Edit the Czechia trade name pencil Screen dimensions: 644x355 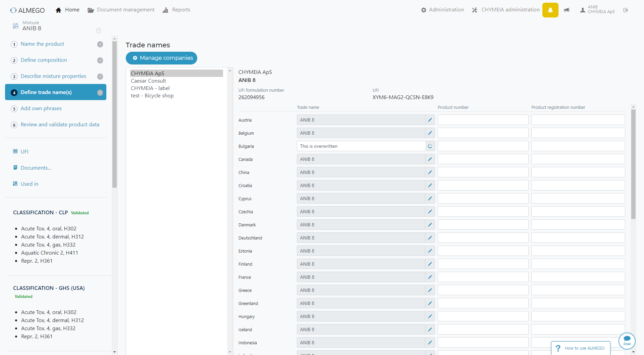(x=430, y=212)
